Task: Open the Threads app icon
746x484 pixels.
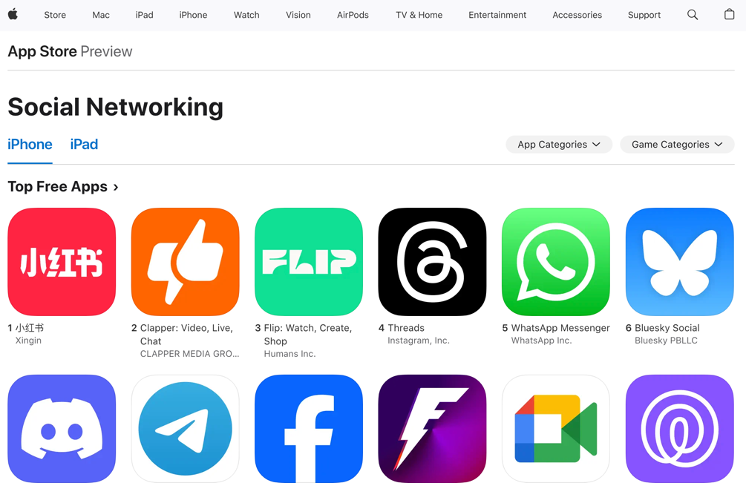Action: point(432,262)
